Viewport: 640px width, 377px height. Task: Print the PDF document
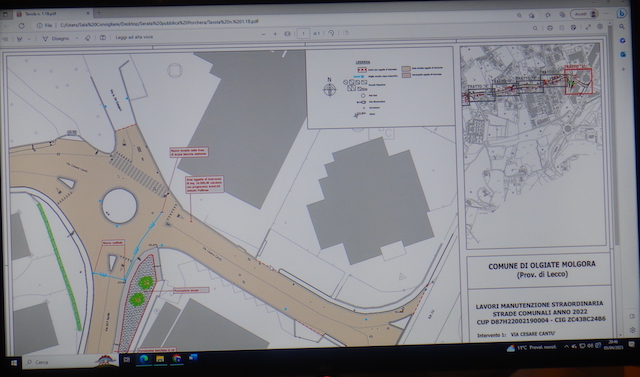pyautogui.click(x=549, y=28)
